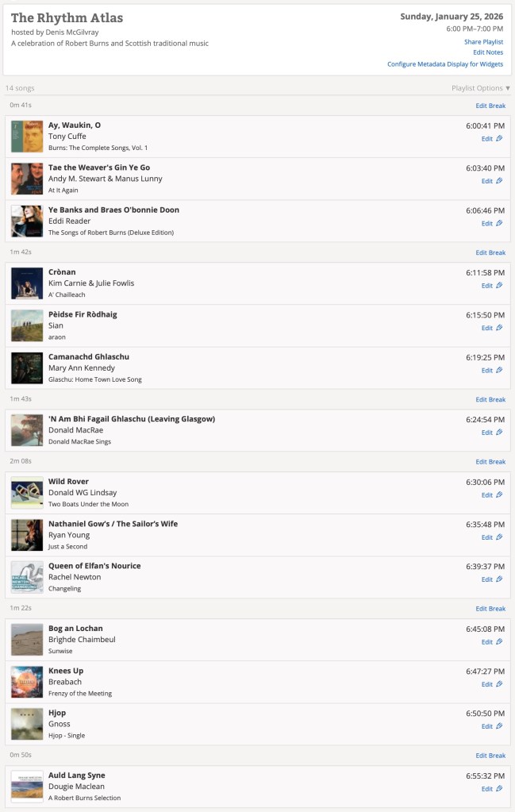
Task: Click the edit pencil icon for Auld Lang Syne
Action: point(499,789)
